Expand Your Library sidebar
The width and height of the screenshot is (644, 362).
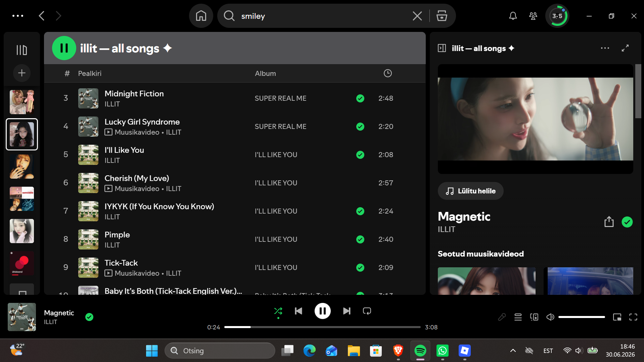pyautogui.click(x=22, y=50)
